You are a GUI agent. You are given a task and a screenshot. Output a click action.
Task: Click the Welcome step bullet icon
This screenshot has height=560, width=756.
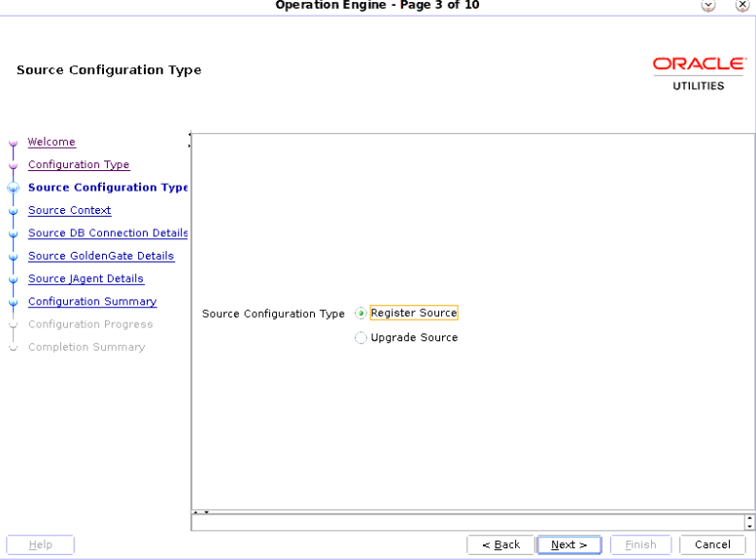(13, 143)
